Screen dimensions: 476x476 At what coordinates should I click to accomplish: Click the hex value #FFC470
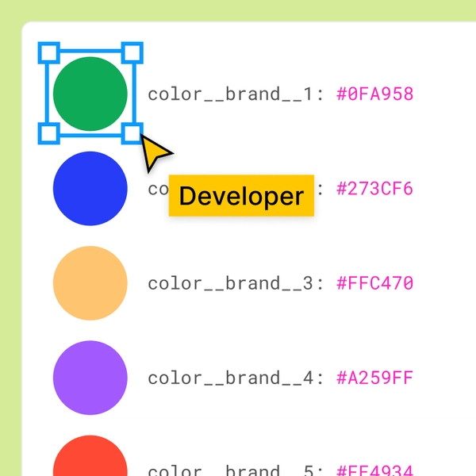point(375,283)
